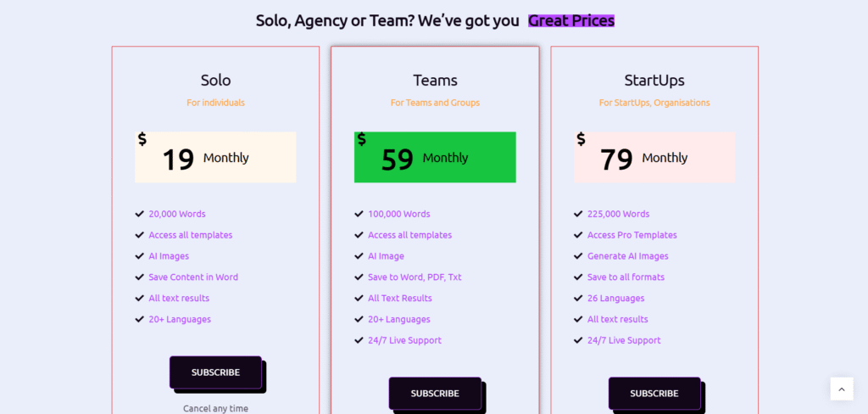Click checkmark icon beside 225,000 Words

578,214
